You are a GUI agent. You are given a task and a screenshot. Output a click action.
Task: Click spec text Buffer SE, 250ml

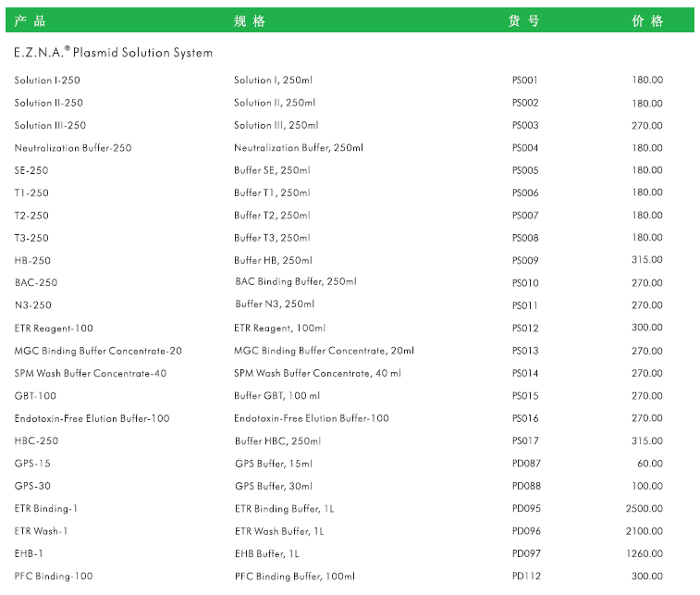(x=272, y=170)
